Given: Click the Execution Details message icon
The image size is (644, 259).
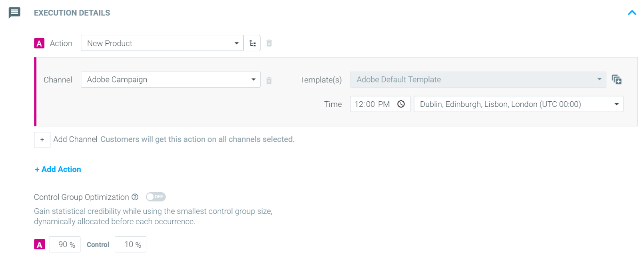Looking at the screenshot, I should tap(15, 13).
